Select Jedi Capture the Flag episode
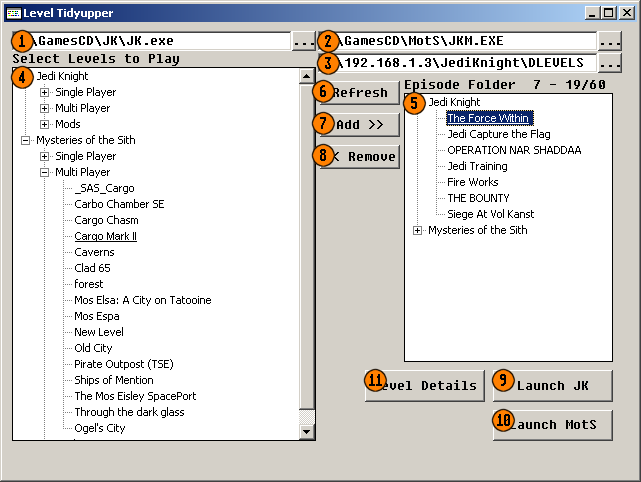 (x=499, y=134)
